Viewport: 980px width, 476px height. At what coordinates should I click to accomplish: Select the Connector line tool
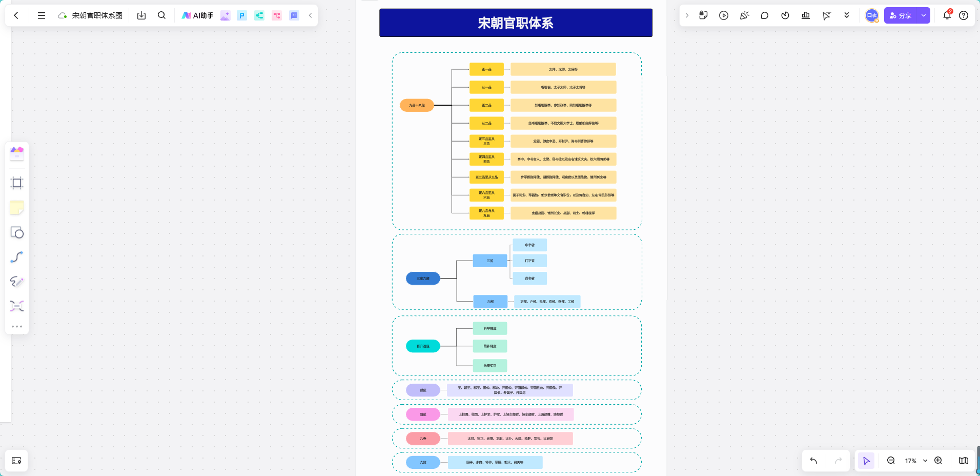pyautogui.click(x=17, y=257)
